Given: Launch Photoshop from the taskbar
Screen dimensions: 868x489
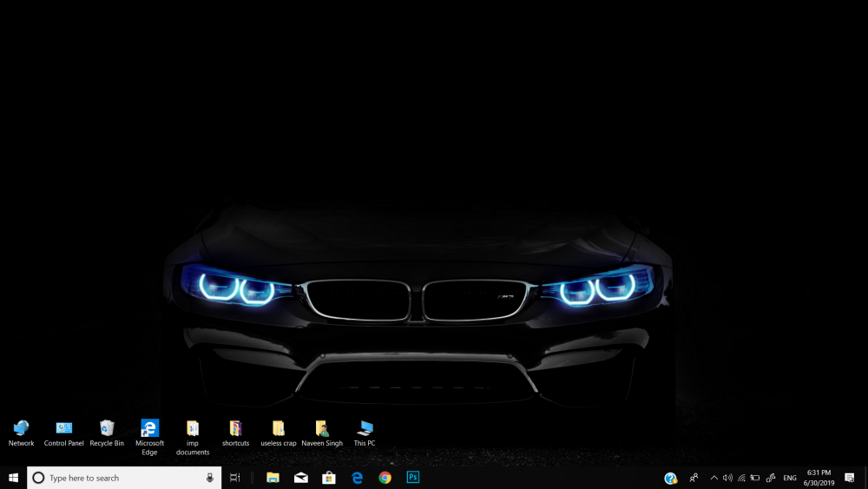Looking at the screenshot, I should coord(413,478).
